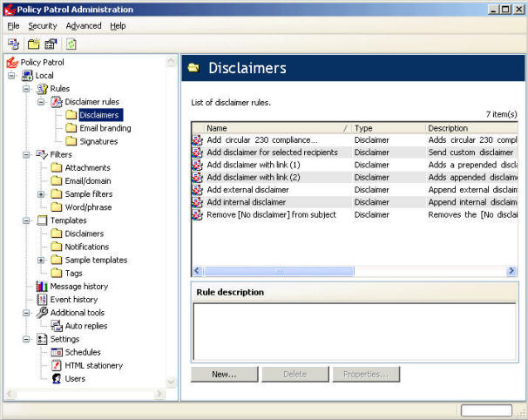Click rule icon for Remove [No disclaimer] from subject

(x=197, y=215)
